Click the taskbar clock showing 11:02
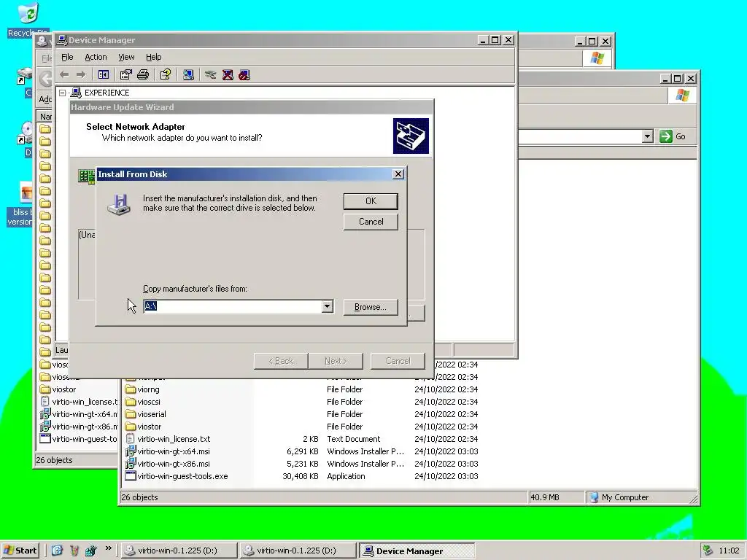This screenshot has height=560, width=747. [x=729, y=551]
